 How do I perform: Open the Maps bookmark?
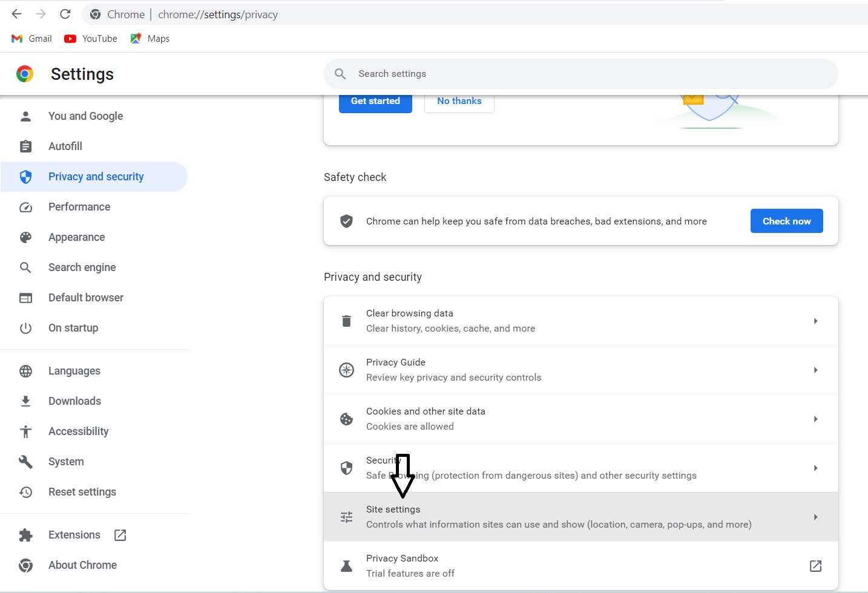coord(150,39)
